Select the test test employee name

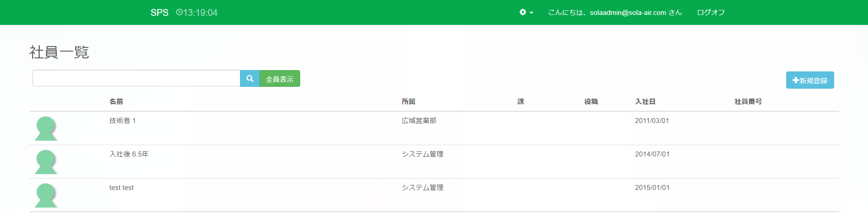[x=122, y=188]
